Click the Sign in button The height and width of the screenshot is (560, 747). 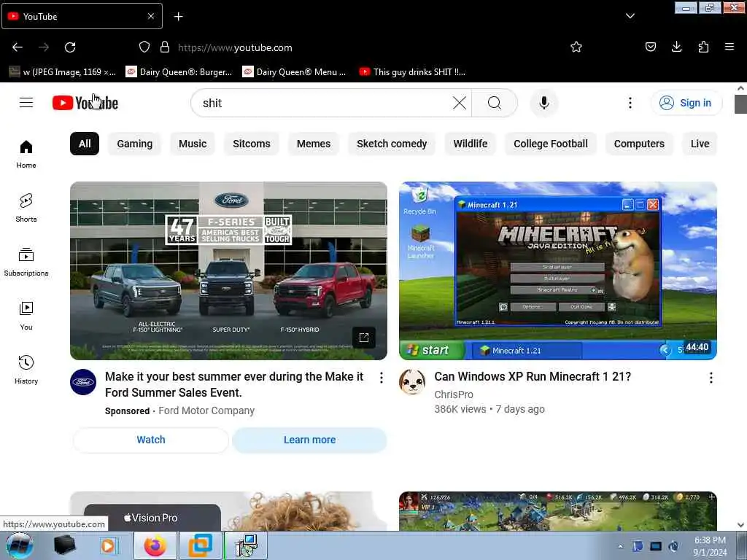click(686, 103)
